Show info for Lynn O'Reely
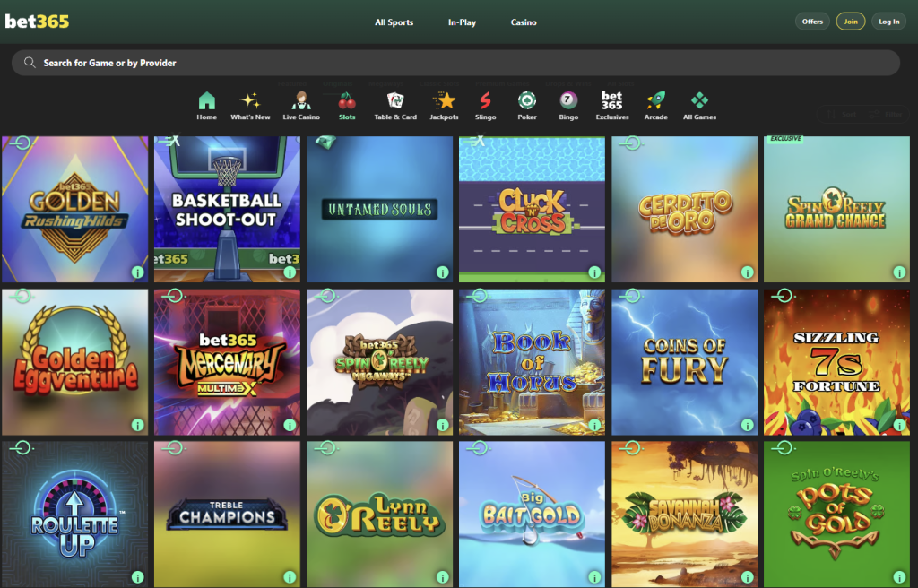Image resolution: width=918 pixels, height=588 pixels. click(443, 577)
